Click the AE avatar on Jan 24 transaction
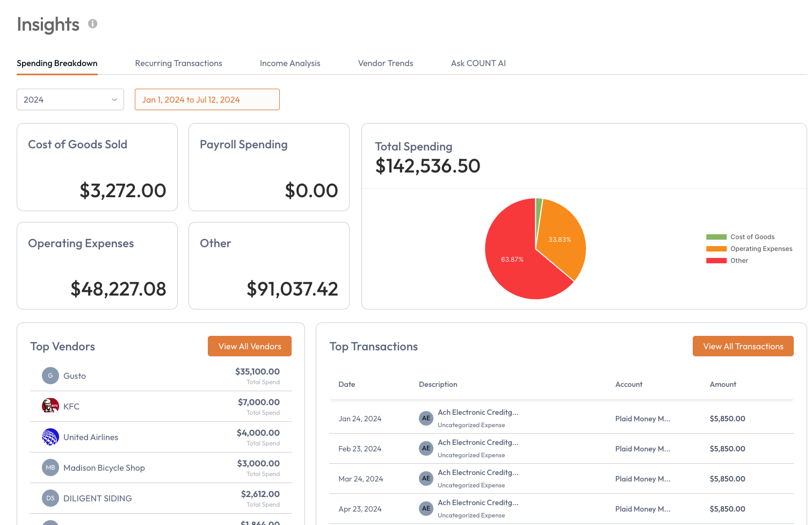The width and height of the screenshot is (812, 525). 426,418
